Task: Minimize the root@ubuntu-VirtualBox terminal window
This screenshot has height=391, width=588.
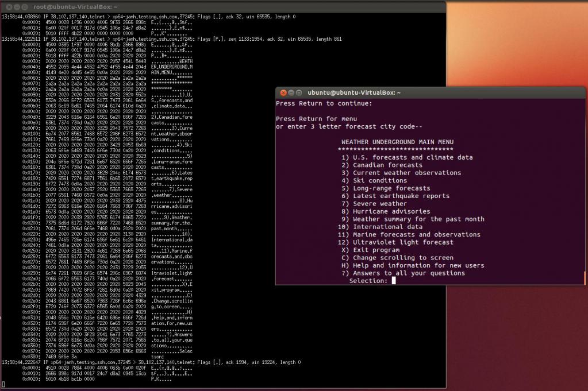Action: point(17,7)
